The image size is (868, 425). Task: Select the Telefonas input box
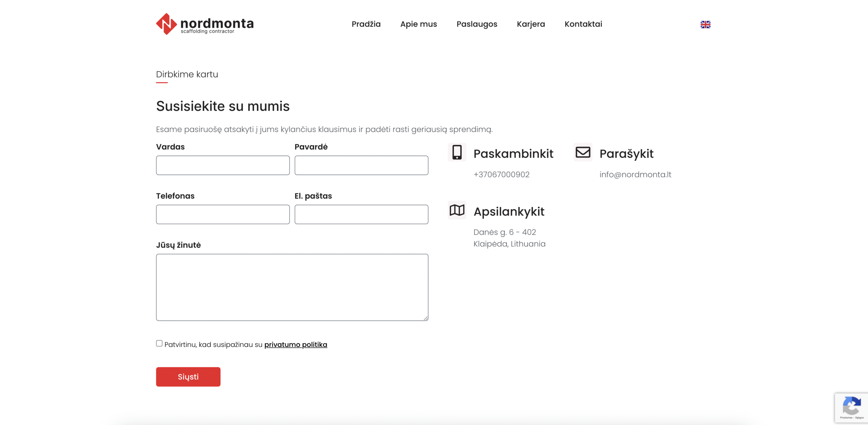[x=223, y=214]
